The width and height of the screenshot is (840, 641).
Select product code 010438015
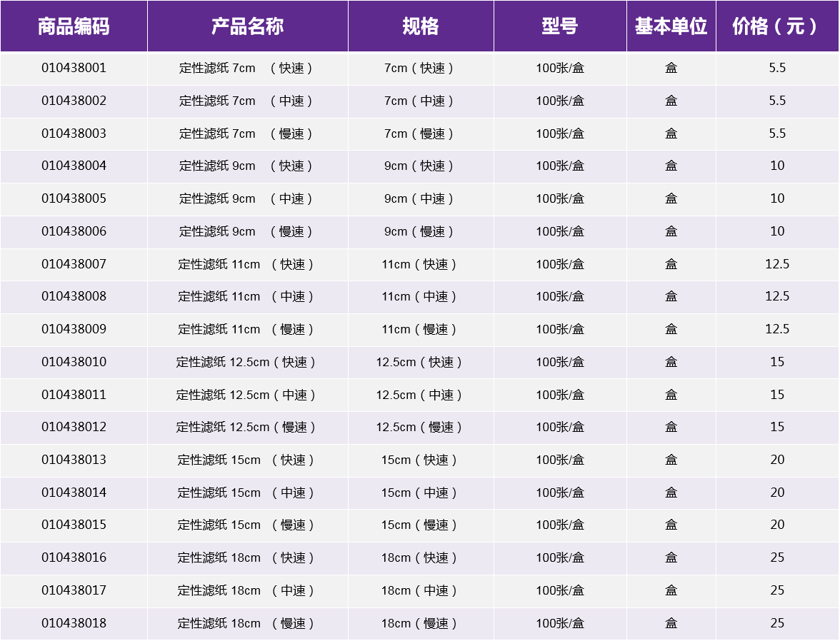click(74, 525)
